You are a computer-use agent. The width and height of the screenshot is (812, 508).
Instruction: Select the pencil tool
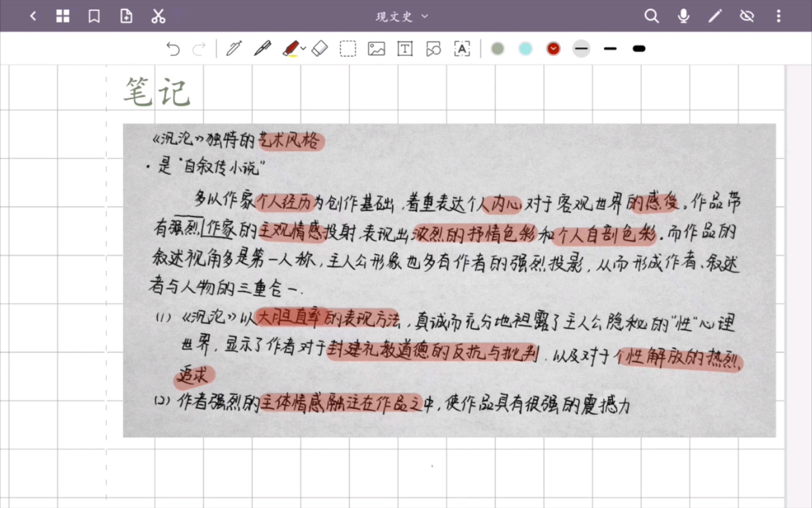pyautogui.click(x=234, y=48)
